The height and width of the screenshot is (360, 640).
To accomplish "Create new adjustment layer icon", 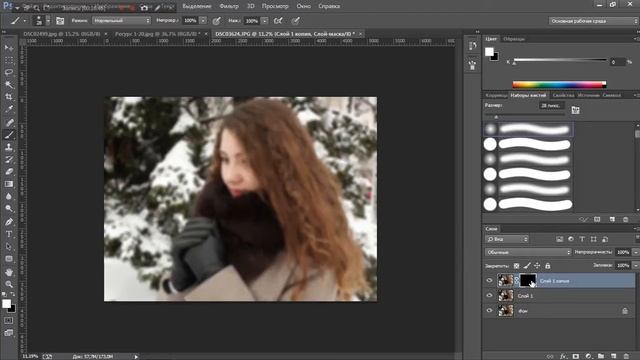I will 588,356.
